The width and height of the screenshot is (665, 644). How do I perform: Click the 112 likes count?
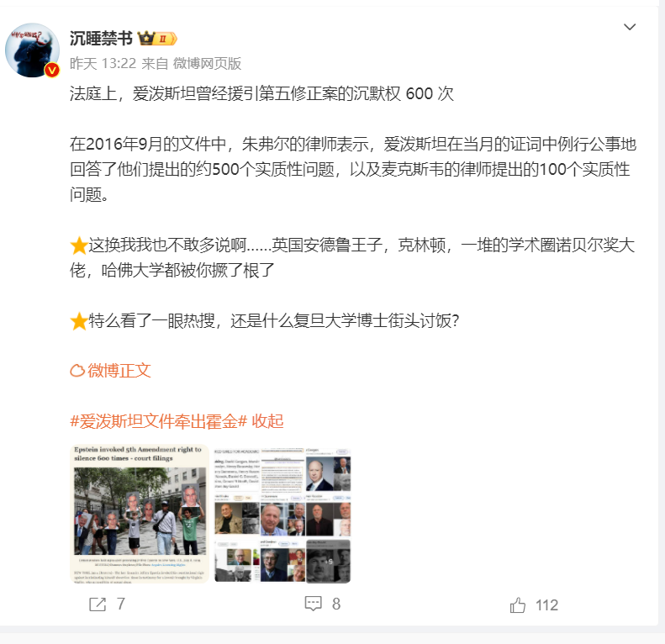(546, 605)
